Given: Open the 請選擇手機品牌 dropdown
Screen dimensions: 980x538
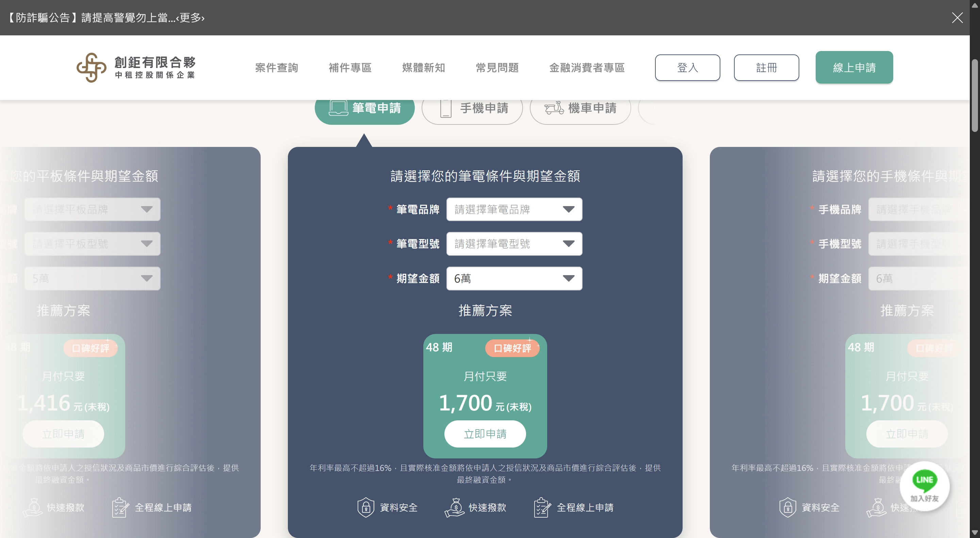Looking at the screenshot, I should (x=919, y=209).
